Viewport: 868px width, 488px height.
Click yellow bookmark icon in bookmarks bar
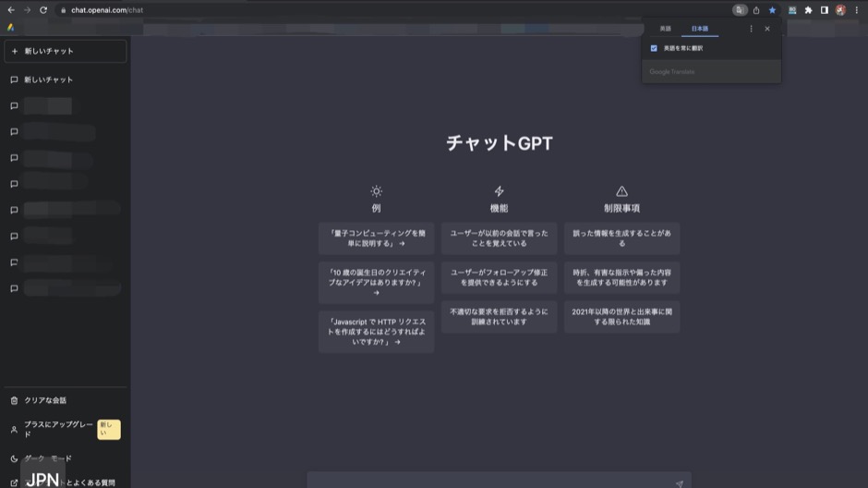(x=10, y=27)
